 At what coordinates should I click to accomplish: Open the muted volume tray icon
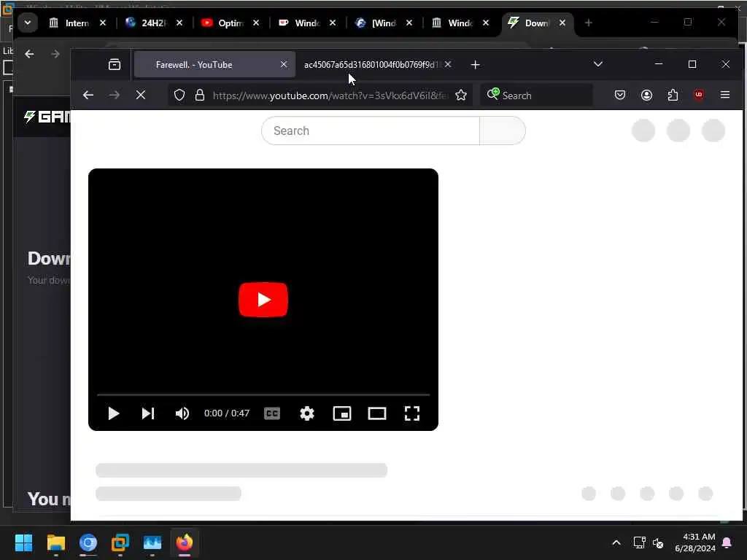pos(658,542)
